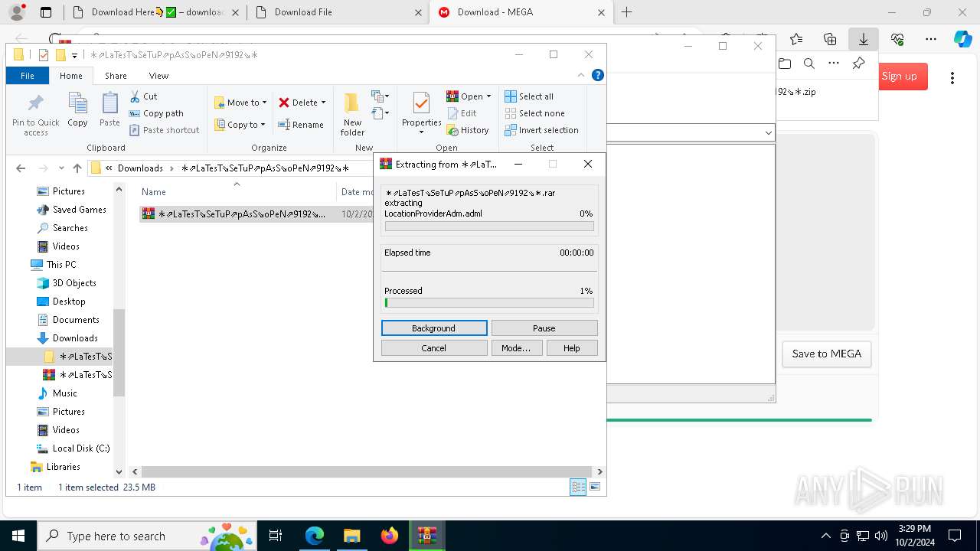The width and height of the screenshot is (980, 551).
Task: Choose Copy path in Clipboard group
Action: (156, 113)
